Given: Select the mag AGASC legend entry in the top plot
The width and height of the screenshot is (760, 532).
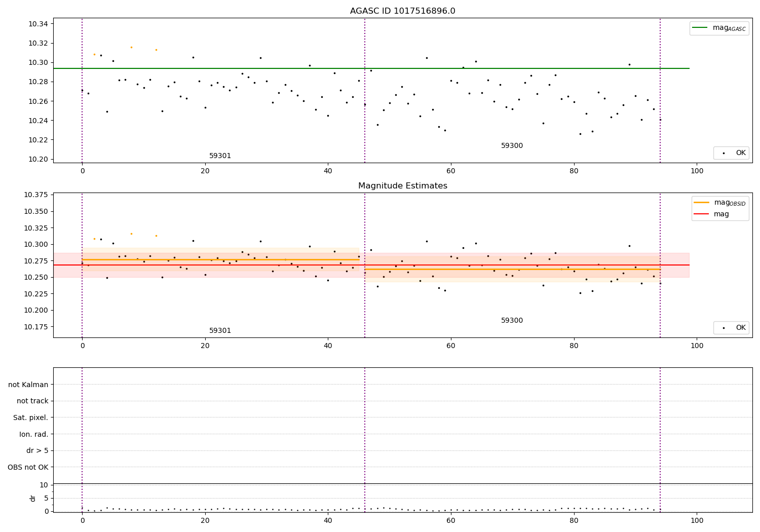Looking at the screenshot, I should coord(719,28).
